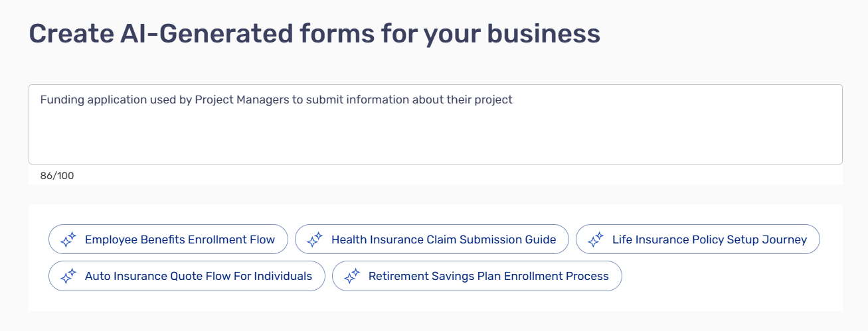
Task: Click sparkle icon on Life Insurance Policy chip
Action: click(595, 239)
